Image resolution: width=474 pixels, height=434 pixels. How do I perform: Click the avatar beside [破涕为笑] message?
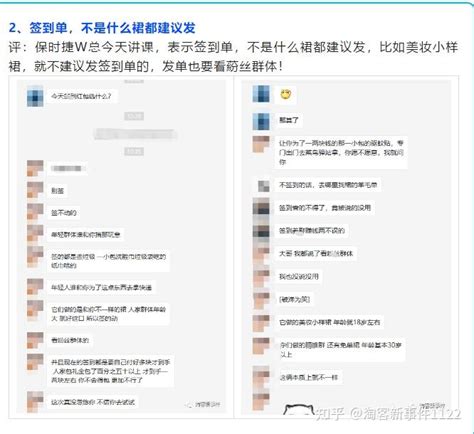pyautogui.click(x=261, y=300)
